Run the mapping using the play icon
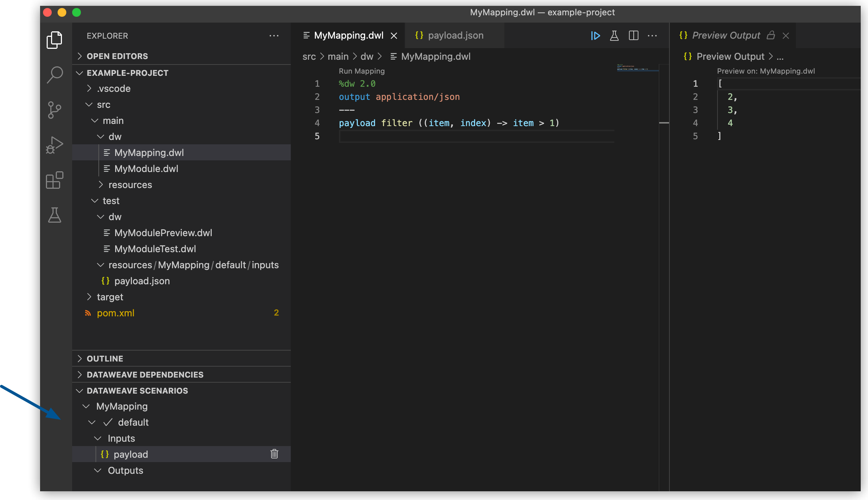 [x=595, y=35]
